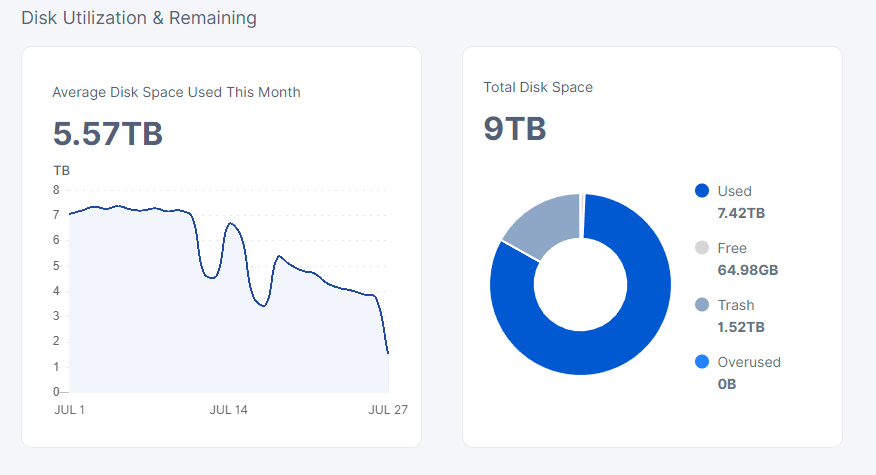Toggle the Used legend label
The height and width of the screenshot is (475, 876).
[x=734, y=191]
